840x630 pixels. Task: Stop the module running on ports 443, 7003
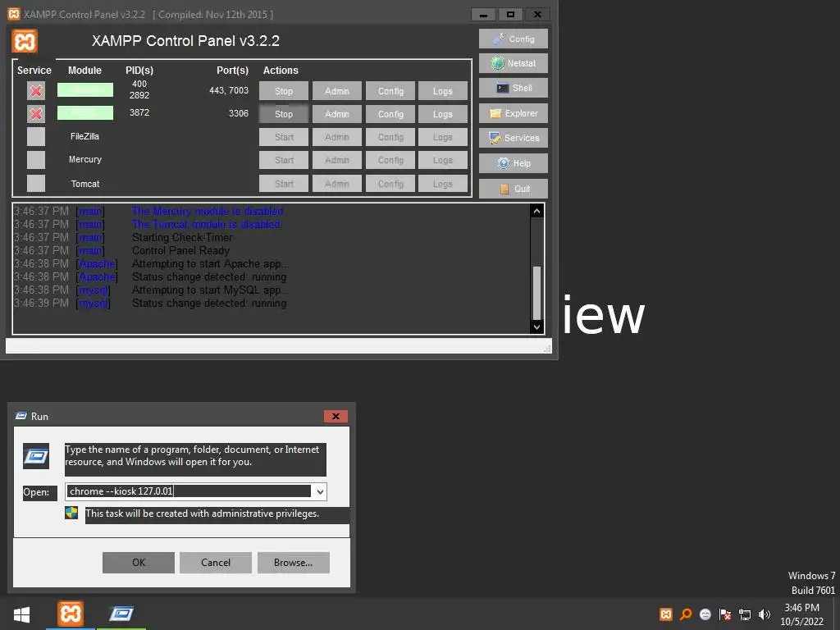tap(283, 91)
